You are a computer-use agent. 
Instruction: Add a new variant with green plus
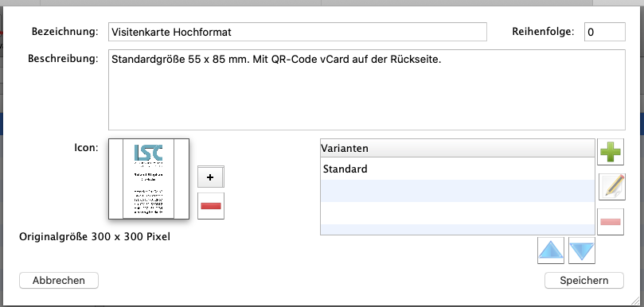click(x=611, y=152)
